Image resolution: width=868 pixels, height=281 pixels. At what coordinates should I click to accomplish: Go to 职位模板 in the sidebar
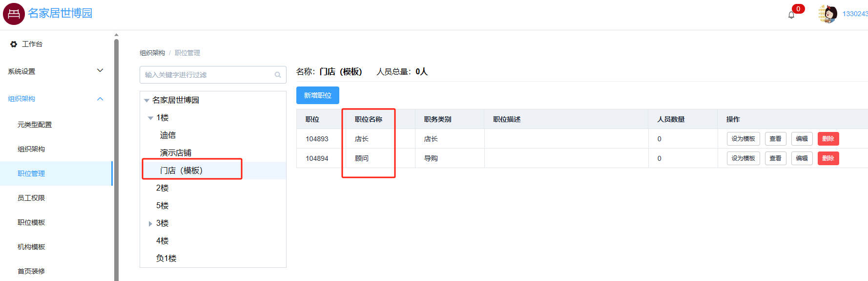pos(31,222)
